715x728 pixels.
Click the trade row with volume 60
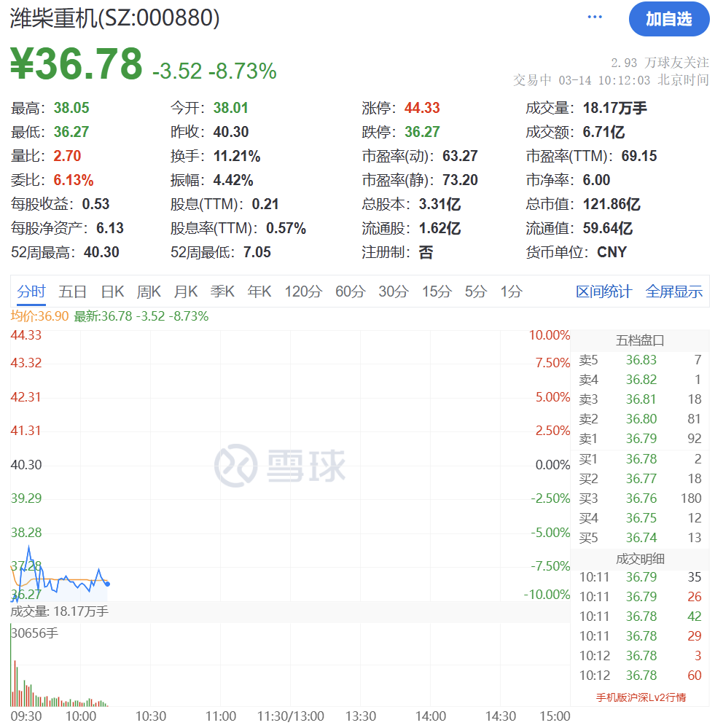coord(640,676)
